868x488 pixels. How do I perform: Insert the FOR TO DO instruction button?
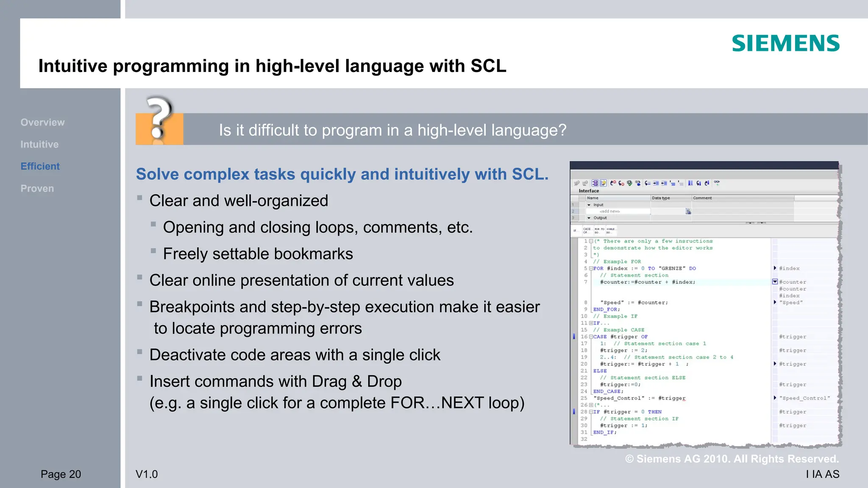tap(599, 230)
